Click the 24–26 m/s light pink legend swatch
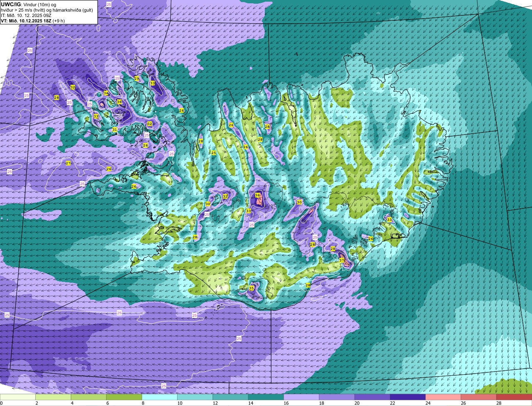Image resolution: width=532 pixels, height=406 pixels. (x=443, y=397)
